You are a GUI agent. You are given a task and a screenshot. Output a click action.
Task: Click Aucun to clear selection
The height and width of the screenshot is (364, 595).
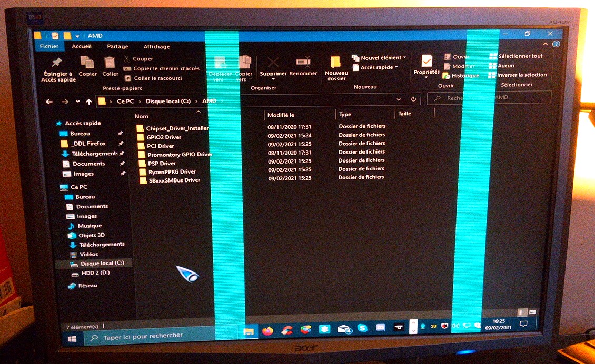point(502,66)
